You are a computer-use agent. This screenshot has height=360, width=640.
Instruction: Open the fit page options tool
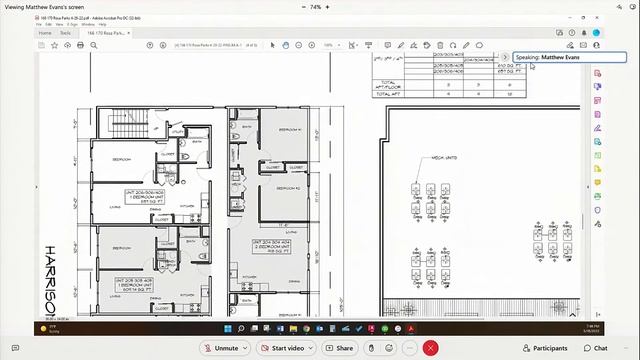pyautogui.click(x=352, y=45)
